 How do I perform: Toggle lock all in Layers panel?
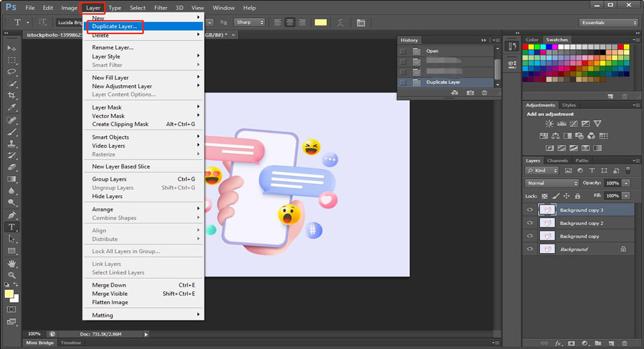(x=578, y=196)
